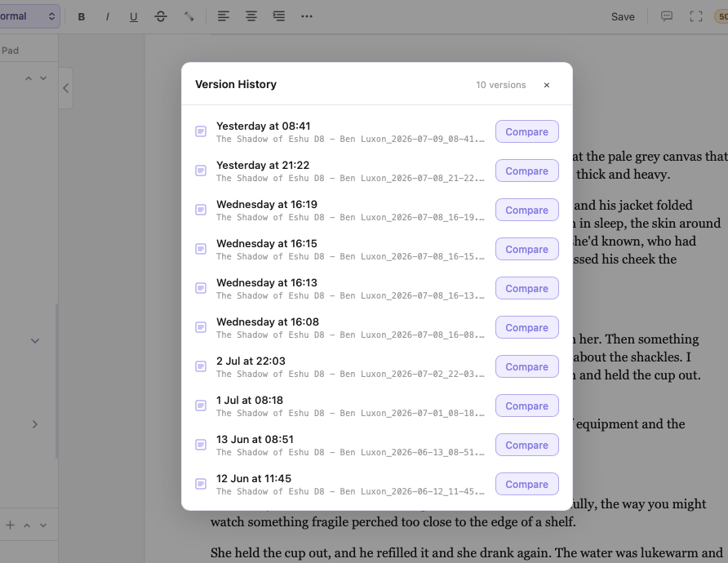Select the highlighter marker tool
The height and width of the screenshot is (563, 728).
(189, 16)
